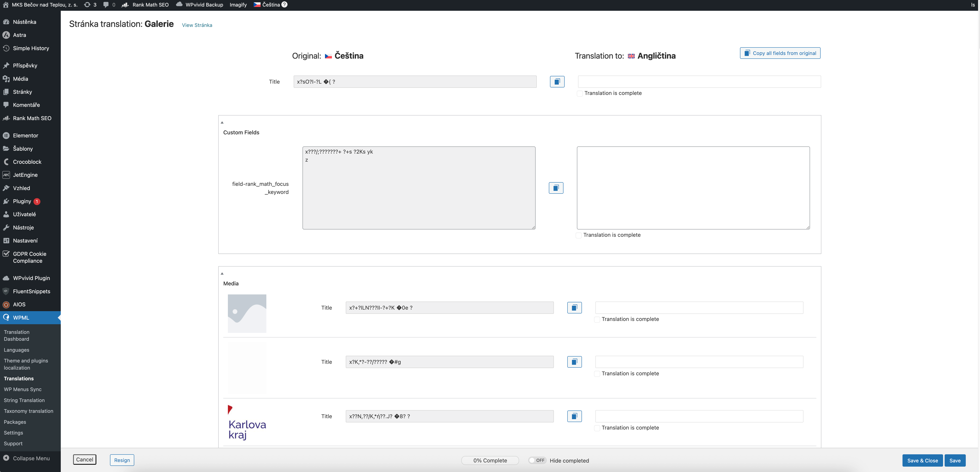Click Copy all fields from original
The image size is (980, 472).
[x=780, y=53]
